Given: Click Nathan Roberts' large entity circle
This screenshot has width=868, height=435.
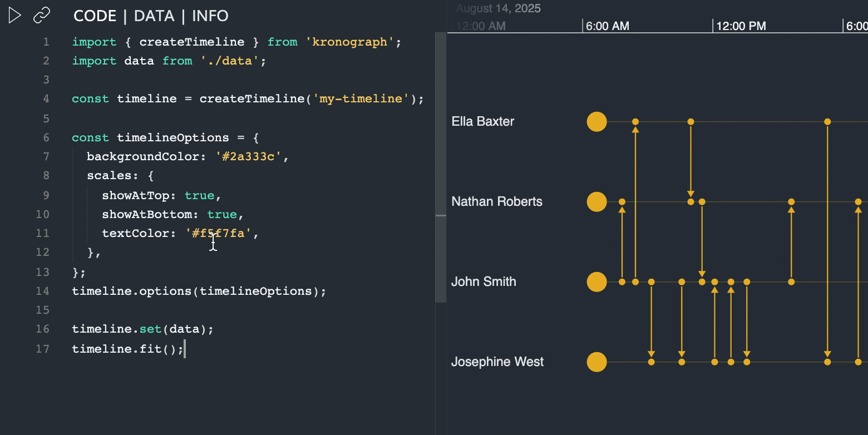Looking at the screenshot, I should coord(596,202).
